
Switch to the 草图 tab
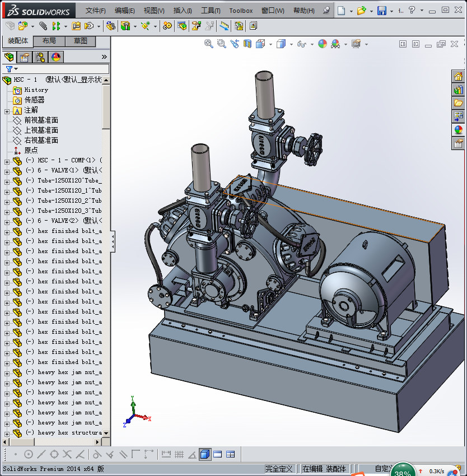[80, 41]
